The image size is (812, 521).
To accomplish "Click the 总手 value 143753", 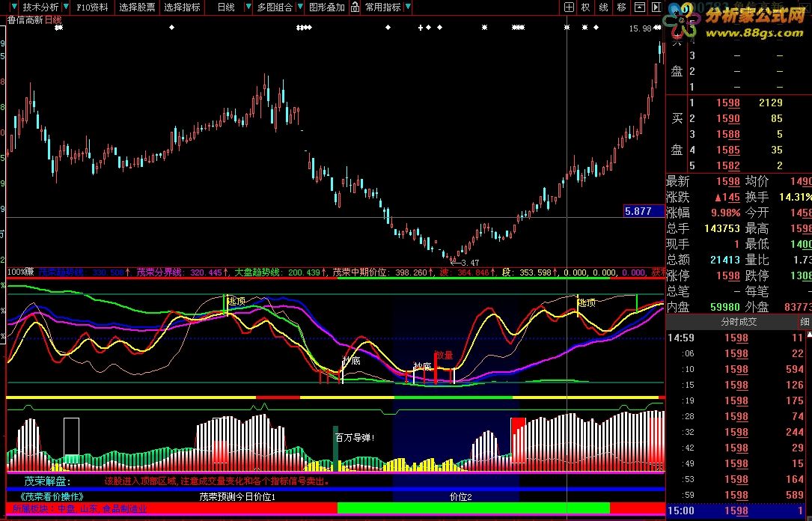I will [722, 228].
